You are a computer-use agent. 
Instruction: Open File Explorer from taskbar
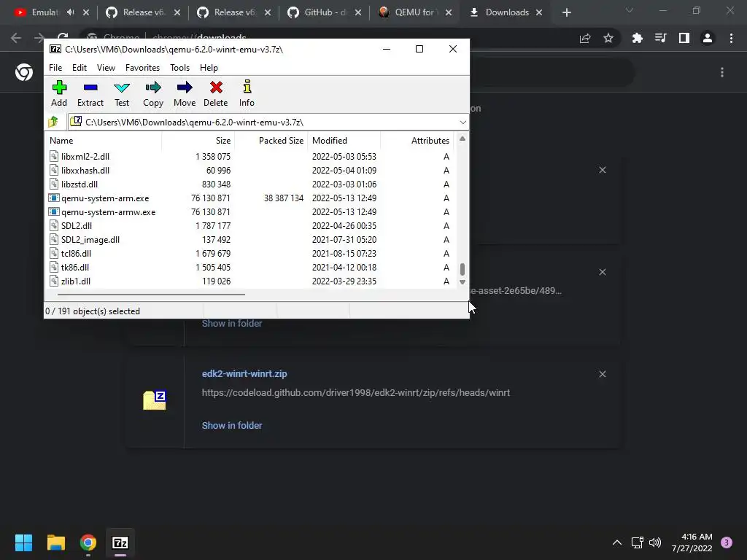[55, 542]
